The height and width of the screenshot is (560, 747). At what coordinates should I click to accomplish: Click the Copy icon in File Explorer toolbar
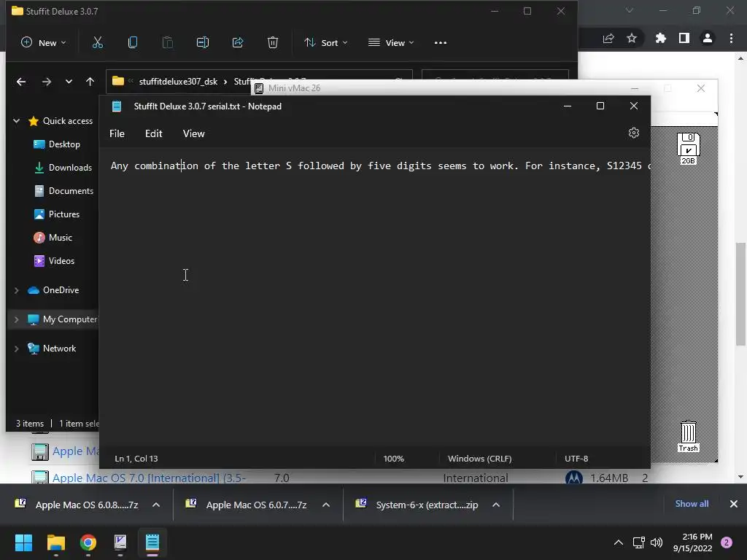(133, 42)
